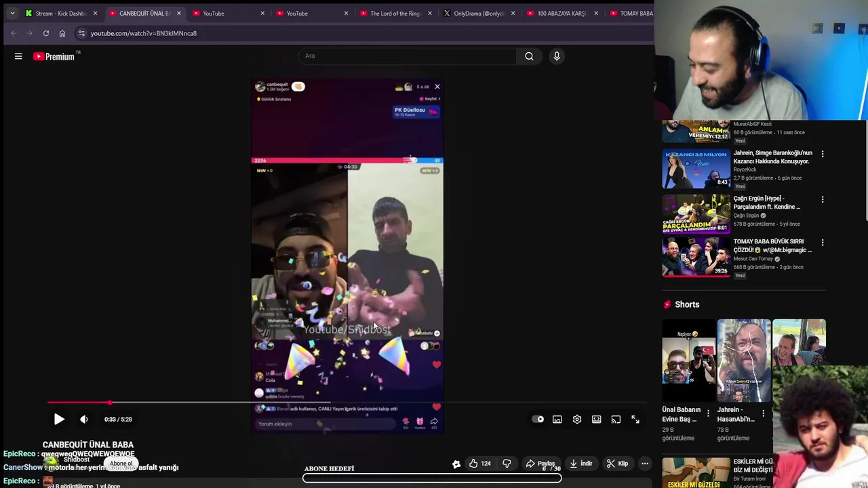
Task: Reload the page
Action: (x=46, y=33)
